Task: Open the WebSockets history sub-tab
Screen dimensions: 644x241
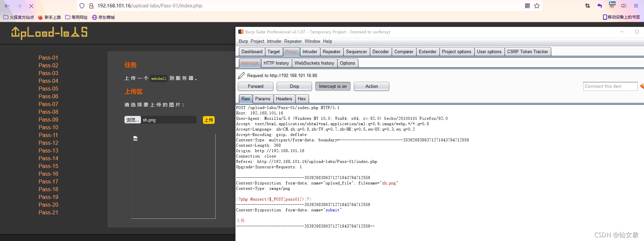Action: (x=314, y=63)
